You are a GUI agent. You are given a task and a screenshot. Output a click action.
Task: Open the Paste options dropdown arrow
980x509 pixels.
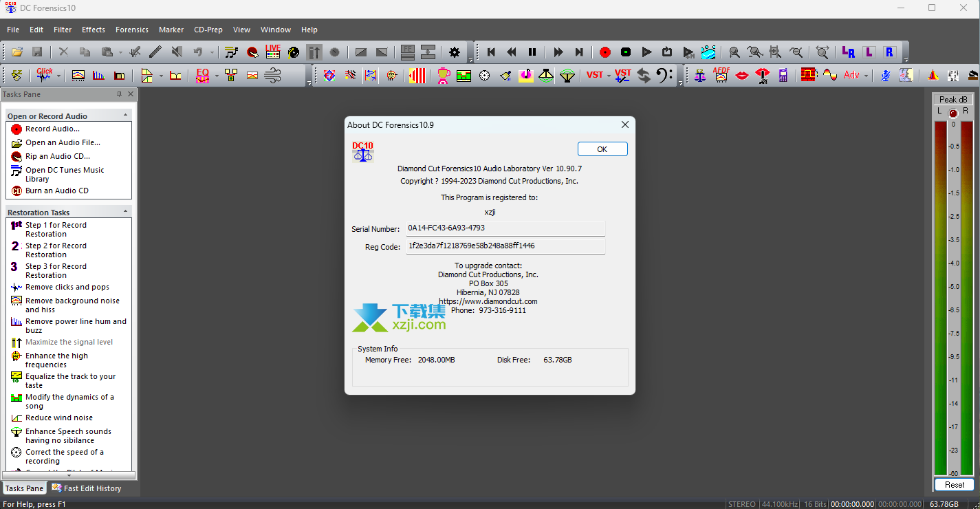coord(120,52)
